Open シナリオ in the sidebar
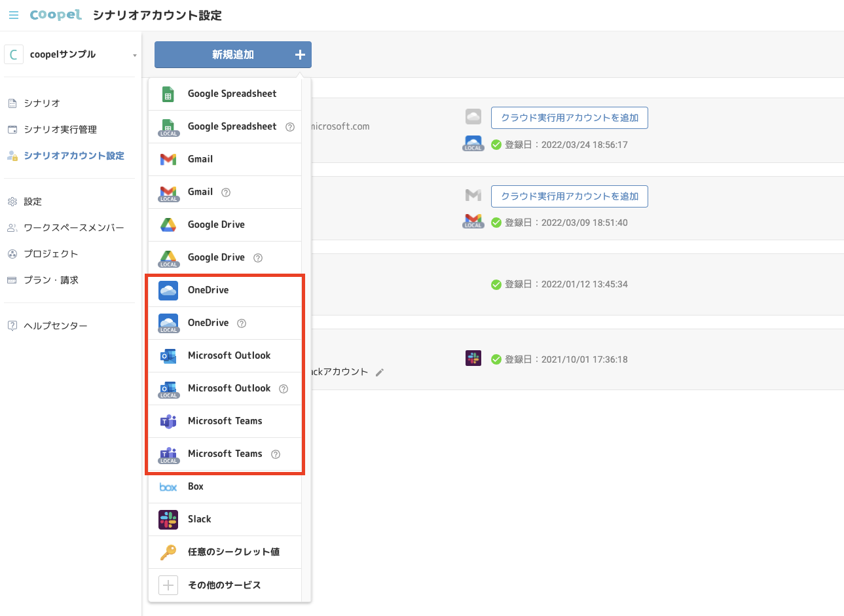Image resolution: width=844 pixels, height=616 pixels. tap(42, 103)
